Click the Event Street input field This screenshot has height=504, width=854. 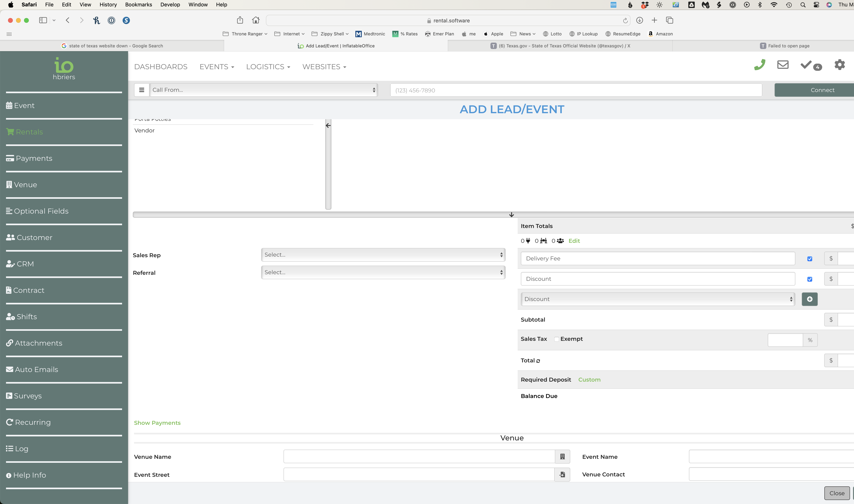click(x=419, y=474)
